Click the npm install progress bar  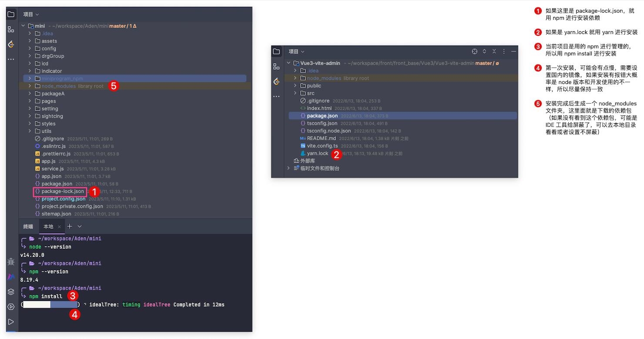tap(50, 305)
